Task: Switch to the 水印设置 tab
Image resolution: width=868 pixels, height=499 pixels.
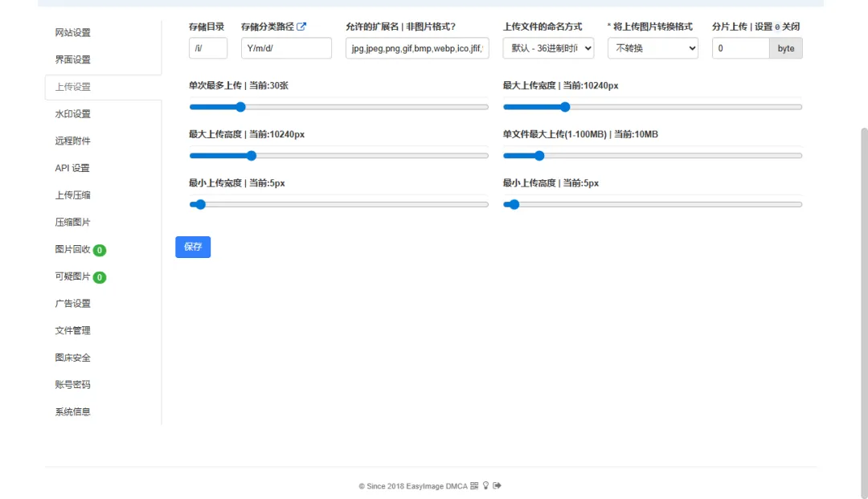Action: (73, 114)
